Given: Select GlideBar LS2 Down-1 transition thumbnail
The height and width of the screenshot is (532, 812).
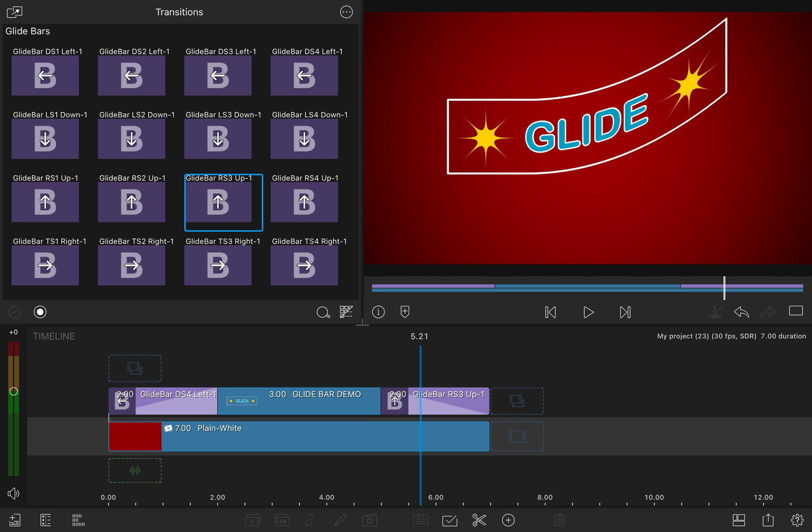Looking at the screenshot, I should point(131,139).
